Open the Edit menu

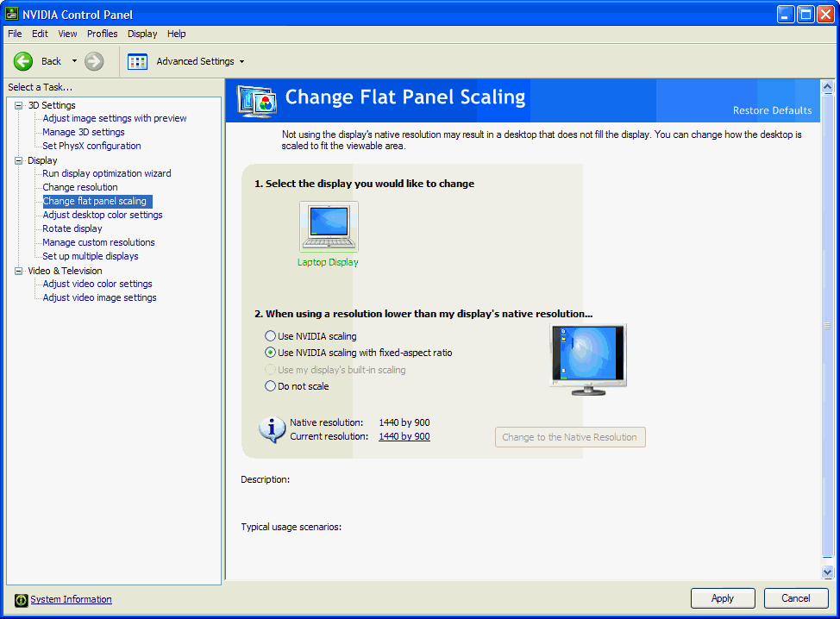coord(40,34)
